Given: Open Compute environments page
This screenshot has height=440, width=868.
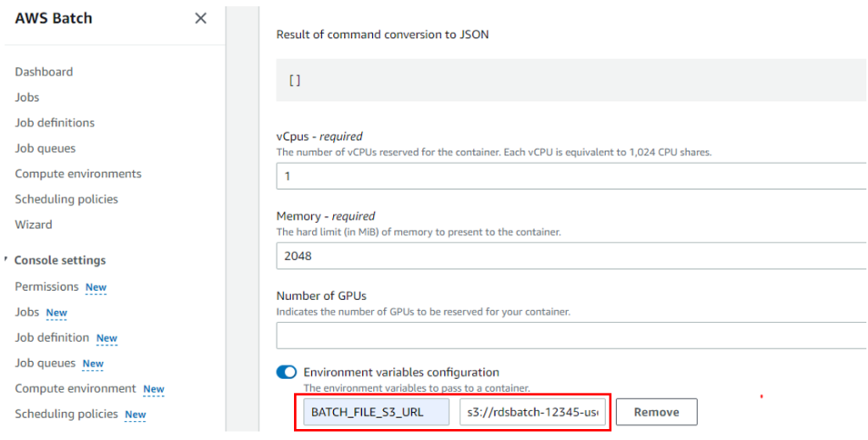Looking at the screenshot, I should tap(78, 174).
